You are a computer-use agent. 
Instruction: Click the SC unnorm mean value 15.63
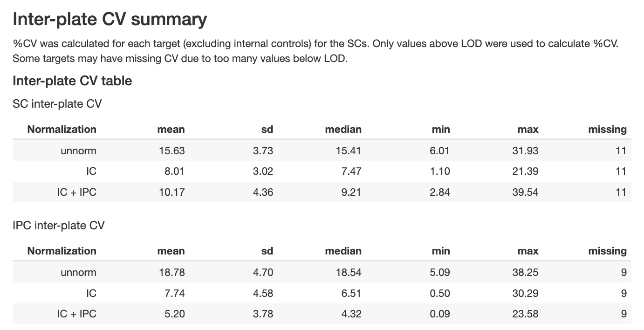[x=171, y=151]
